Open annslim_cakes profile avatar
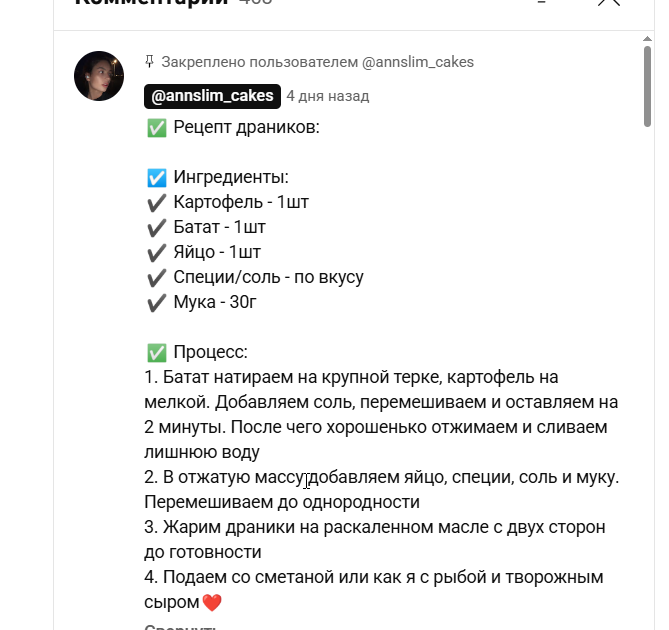669x630 pixels. coord(99,76)
